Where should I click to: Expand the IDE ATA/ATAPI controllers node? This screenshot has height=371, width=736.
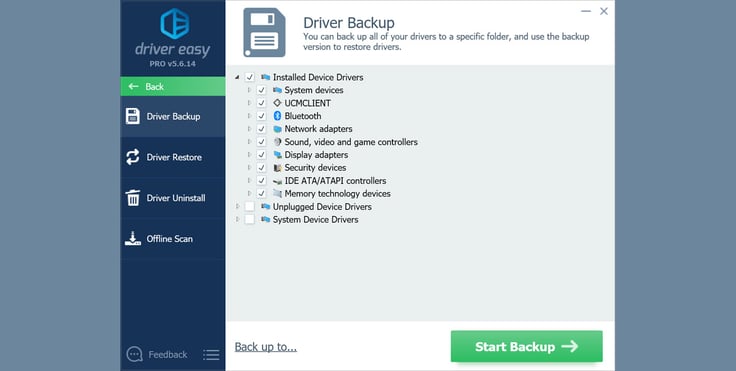(249, 181)
